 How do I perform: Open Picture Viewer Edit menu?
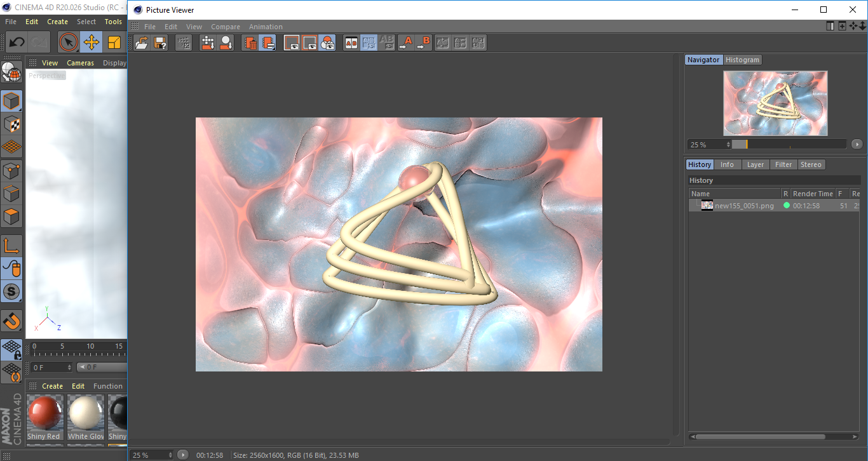pyautogui.click(x=171, y=27)
